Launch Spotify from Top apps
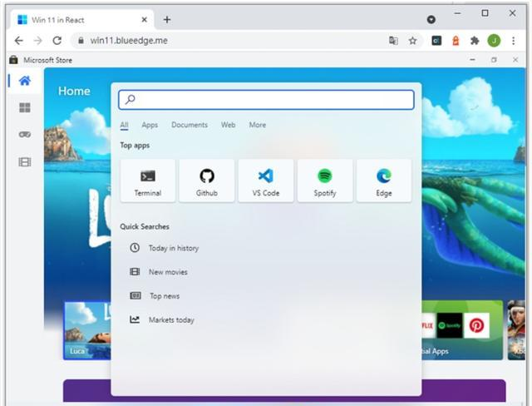 (x=325, y=181)
